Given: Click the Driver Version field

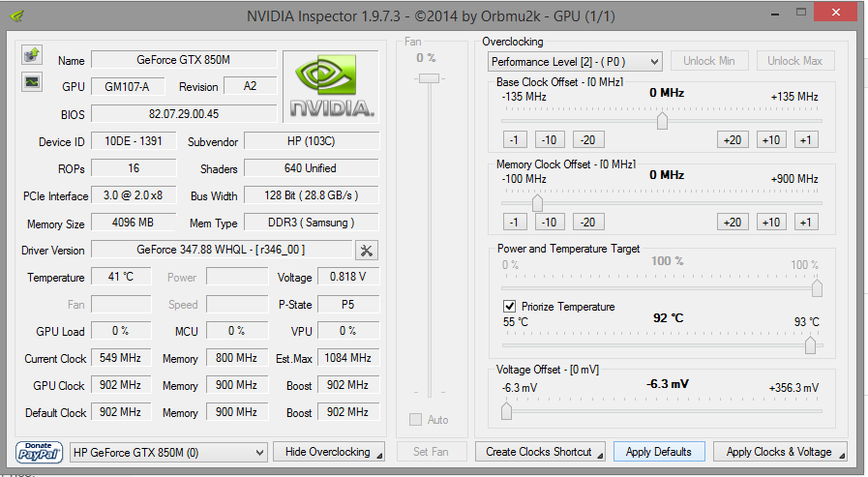Looking at the screenshot, I should point(222,251).
